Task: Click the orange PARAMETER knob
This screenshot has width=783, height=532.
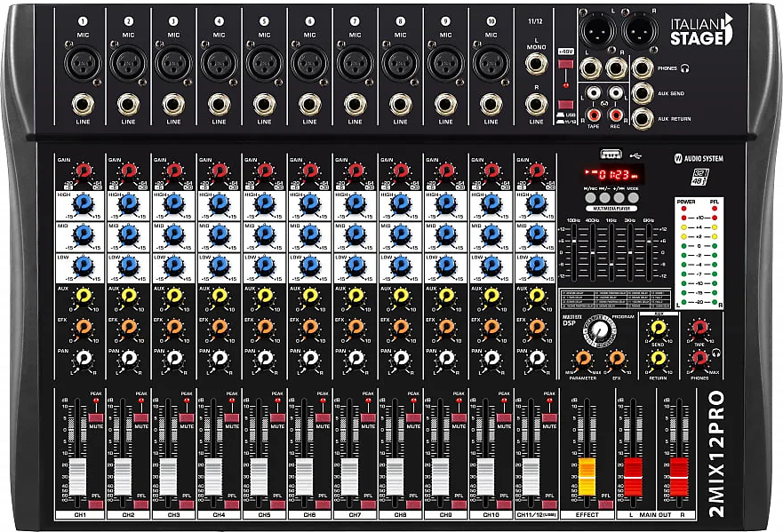Action: pos(583,358)
